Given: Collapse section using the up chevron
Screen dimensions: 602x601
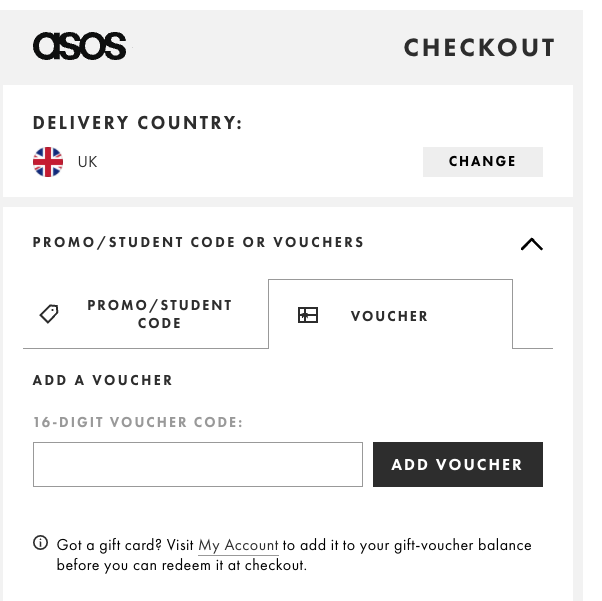Looking at the screenshot, I should (x=532, y=244).
